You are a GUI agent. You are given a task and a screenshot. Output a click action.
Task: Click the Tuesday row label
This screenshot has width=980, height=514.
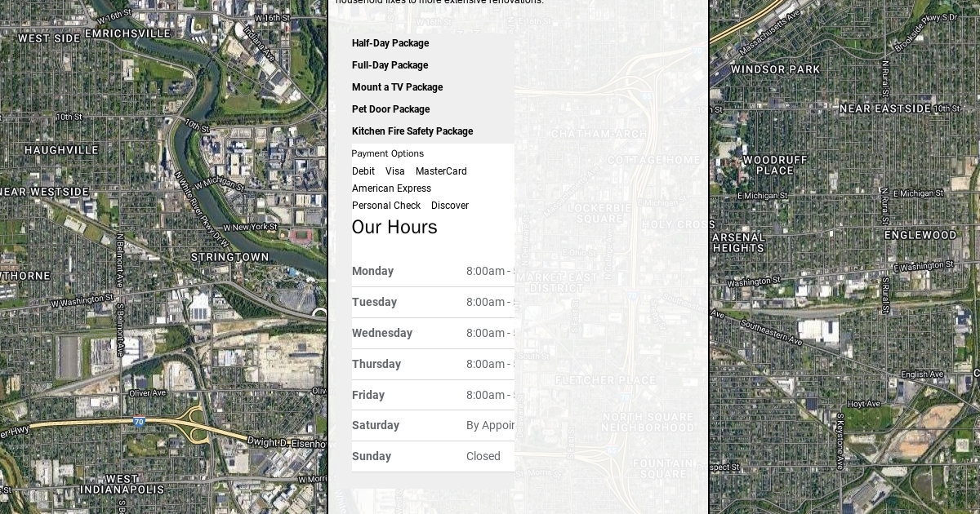[x=374, y=302]
